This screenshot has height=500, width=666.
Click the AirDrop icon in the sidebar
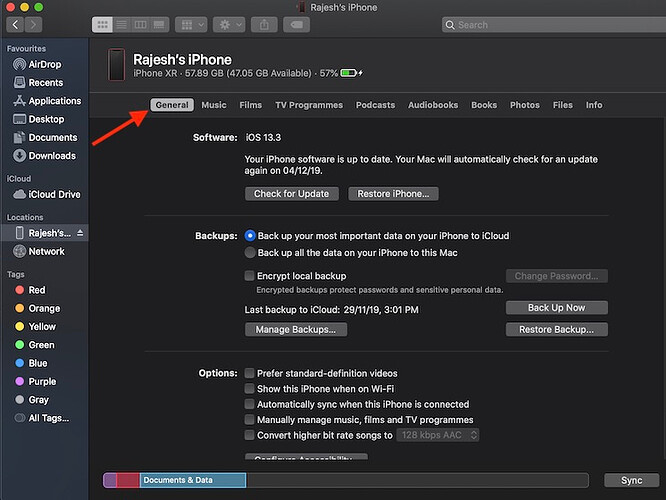coord(19,64)
